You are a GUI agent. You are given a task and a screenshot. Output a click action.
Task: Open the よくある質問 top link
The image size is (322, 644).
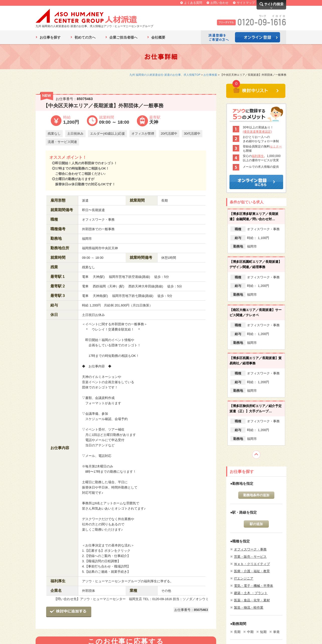point(191,3)
